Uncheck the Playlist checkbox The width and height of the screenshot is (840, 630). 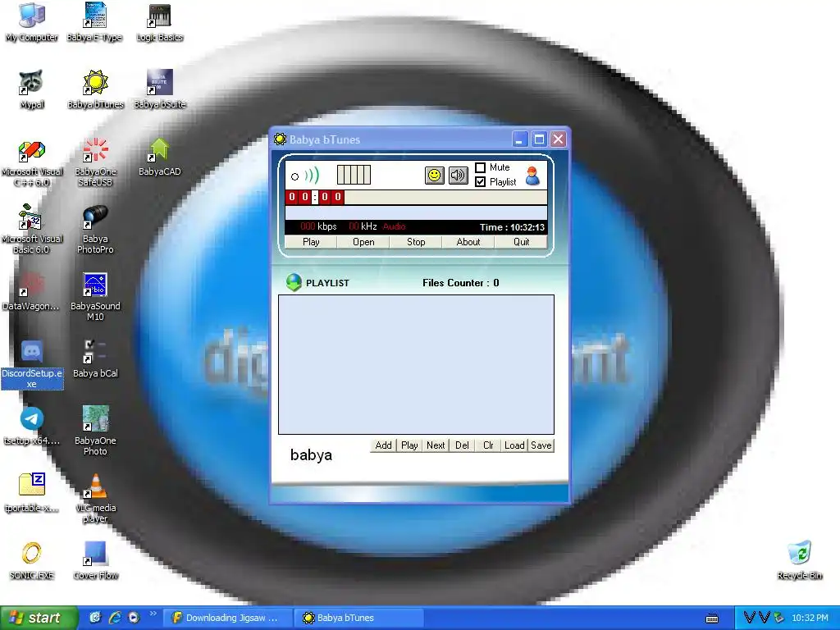(x=480, y=182)
